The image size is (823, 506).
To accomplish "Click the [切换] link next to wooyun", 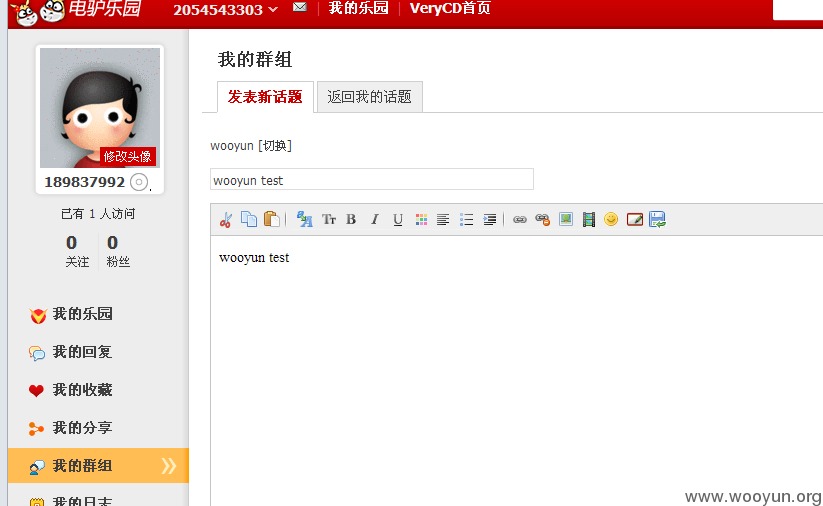I will click(x=275, y=145).
